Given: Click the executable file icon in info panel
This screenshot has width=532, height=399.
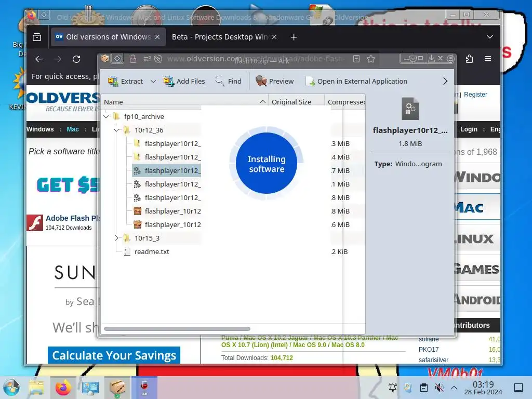Looking at the screenshot, I should click(x=410, y=109).
